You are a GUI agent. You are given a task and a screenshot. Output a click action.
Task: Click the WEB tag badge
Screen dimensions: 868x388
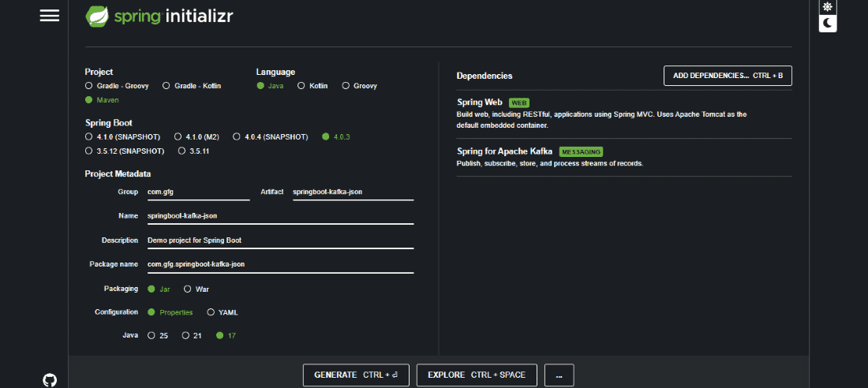pyautogui.click(x=519, y=103)
